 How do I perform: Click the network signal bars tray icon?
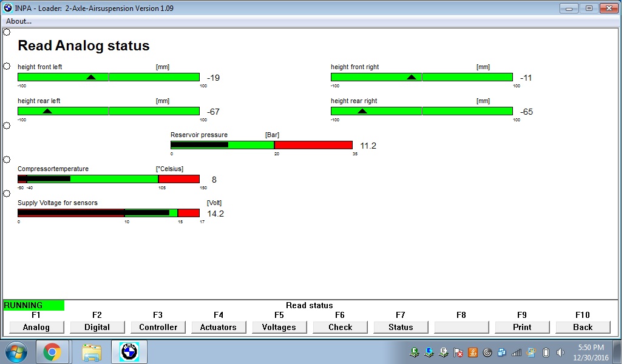coord(517,352)
